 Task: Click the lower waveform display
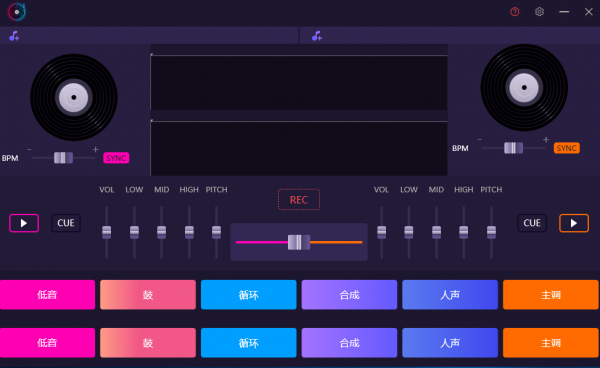(299, 148)
